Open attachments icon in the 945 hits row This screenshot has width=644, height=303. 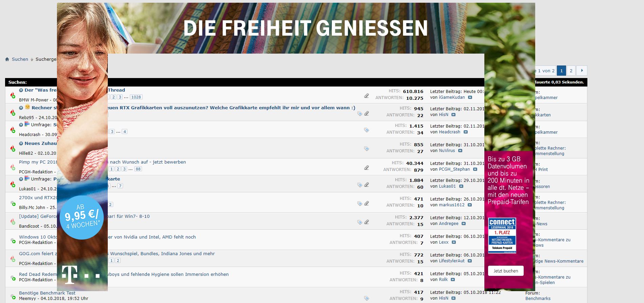pyautogui.click(x=366, y=114)
